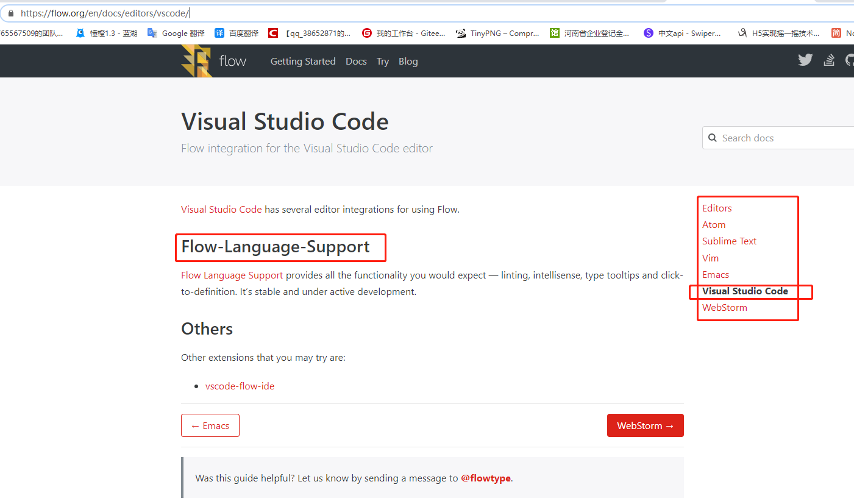This screenshot has width=854, height=504.
Task: Select Visual Studio Code sidebar item
Action: pos(745,291)
